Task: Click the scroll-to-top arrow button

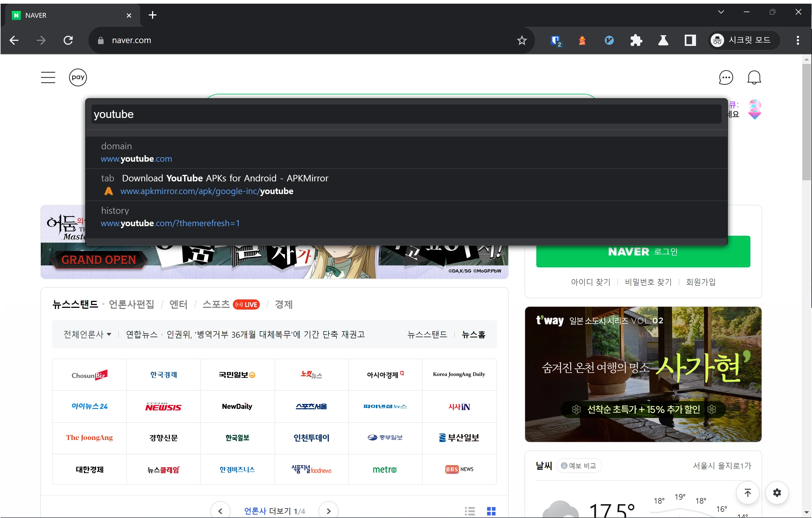Action: pos(748,493)
